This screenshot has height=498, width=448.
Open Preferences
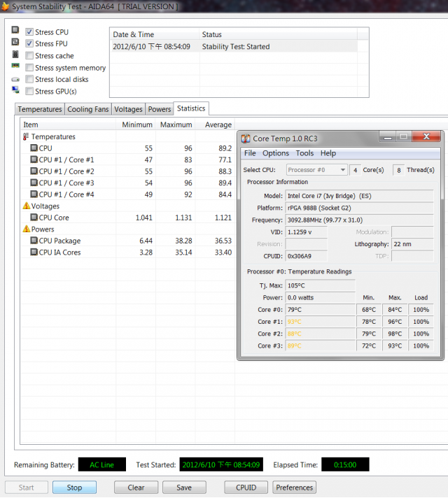pos(295,488)
